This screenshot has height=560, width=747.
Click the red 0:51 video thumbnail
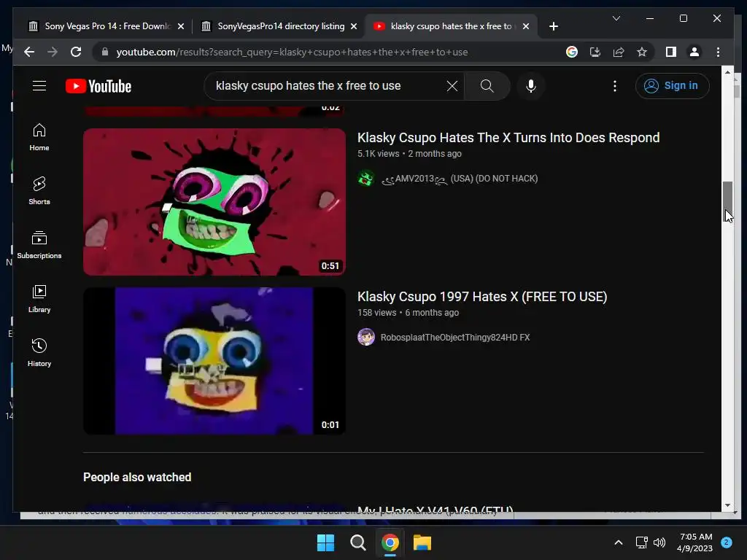(214, 202)
